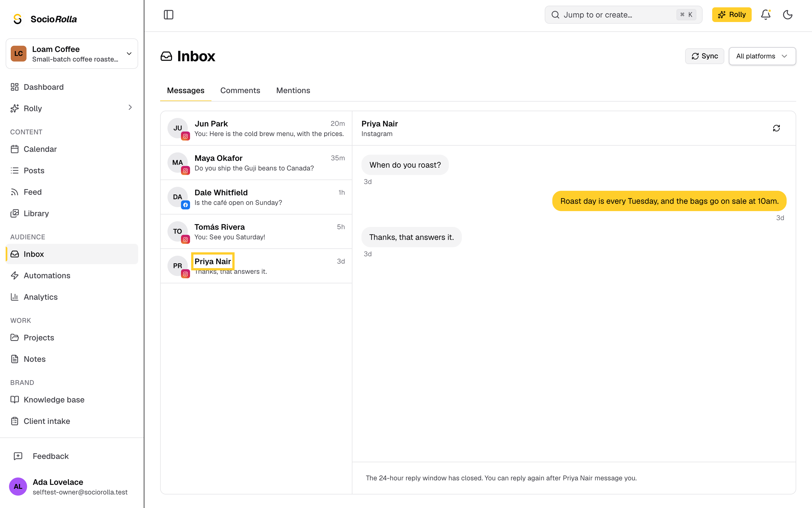Open Projects under Work
Image resolution: width=812 pixels, height=508 pixels.
coord(72,337)
